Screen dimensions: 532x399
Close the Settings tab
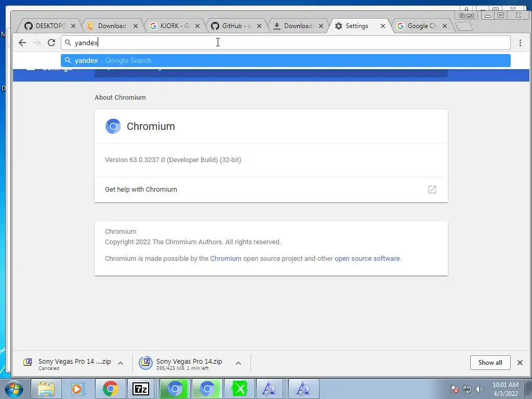coord(383,26)
